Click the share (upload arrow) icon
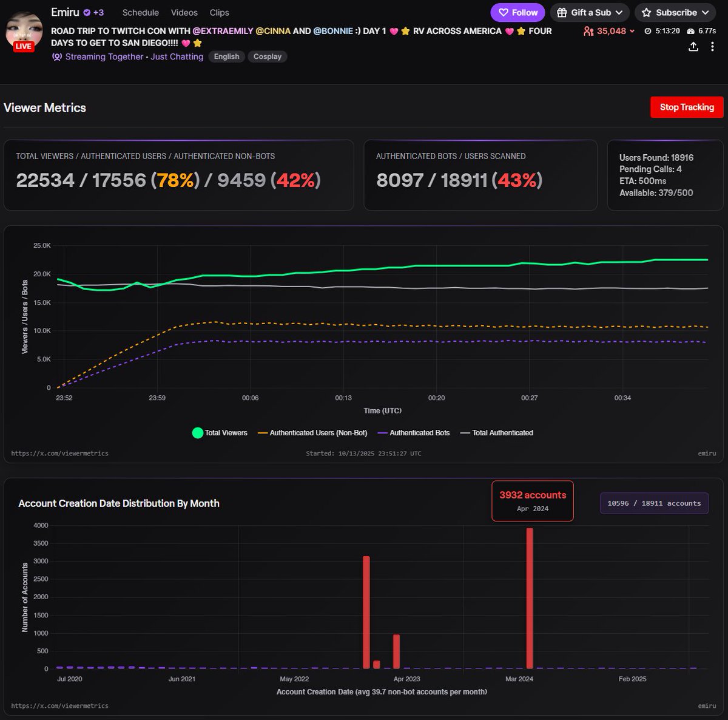Viewport: 728px width, 720px height. (693, 46)
